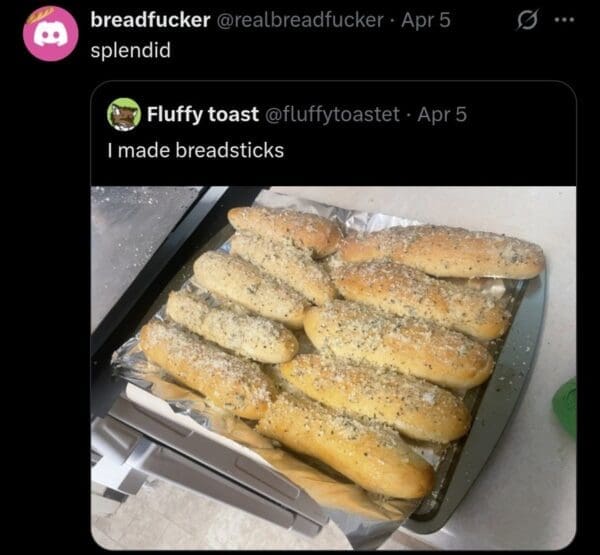
Task: Open breadfucker's pink Discord-logo avatar
Action: [51, 34]
